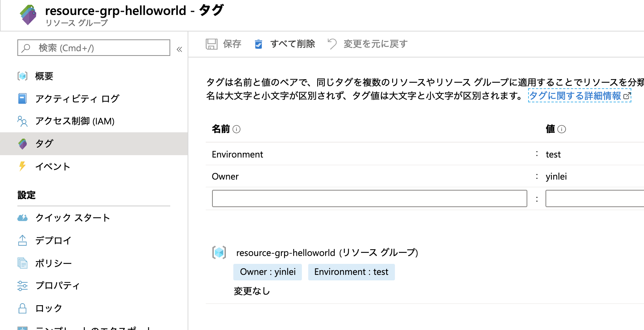Click the yinlei tag value cell
Image resolution: width=644 pixels, height=330 pixels.
[x=556, y=176]
